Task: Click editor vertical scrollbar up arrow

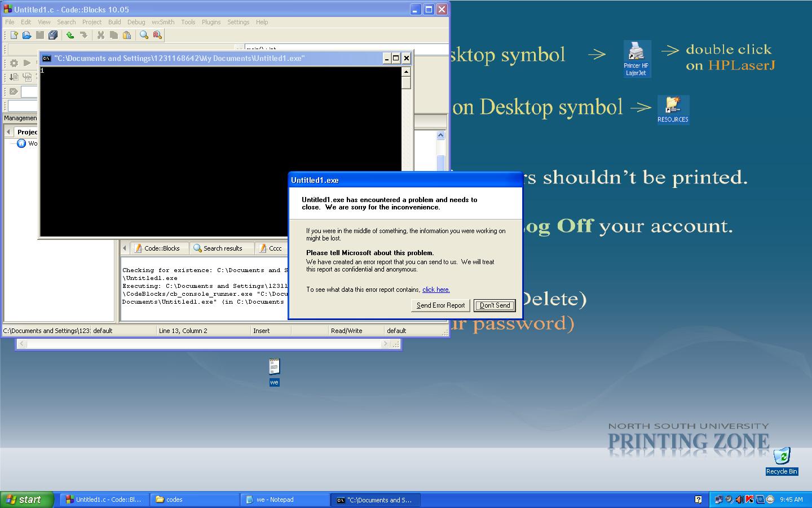Action: (x=441, y=135)
